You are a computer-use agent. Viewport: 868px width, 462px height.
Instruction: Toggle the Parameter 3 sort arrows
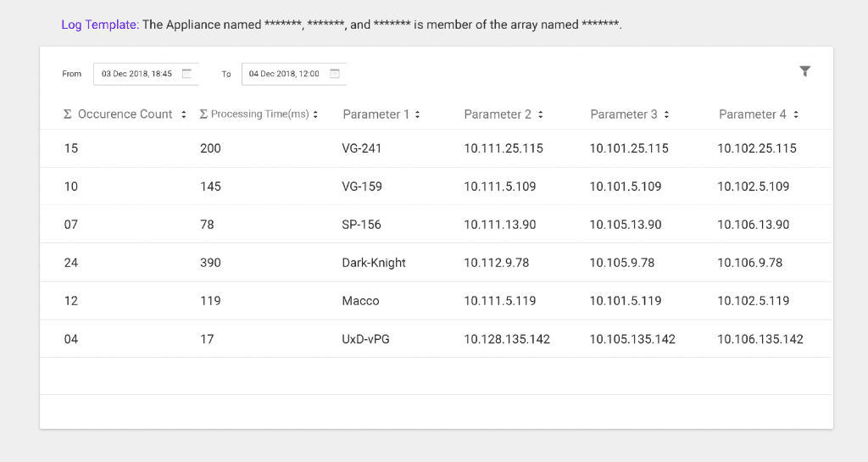[x=666, y=114]
